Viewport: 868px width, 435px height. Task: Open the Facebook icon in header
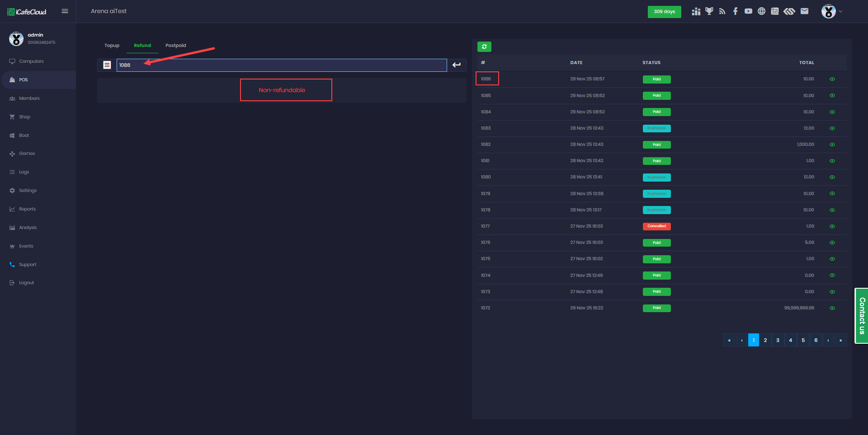coord(735,11)
